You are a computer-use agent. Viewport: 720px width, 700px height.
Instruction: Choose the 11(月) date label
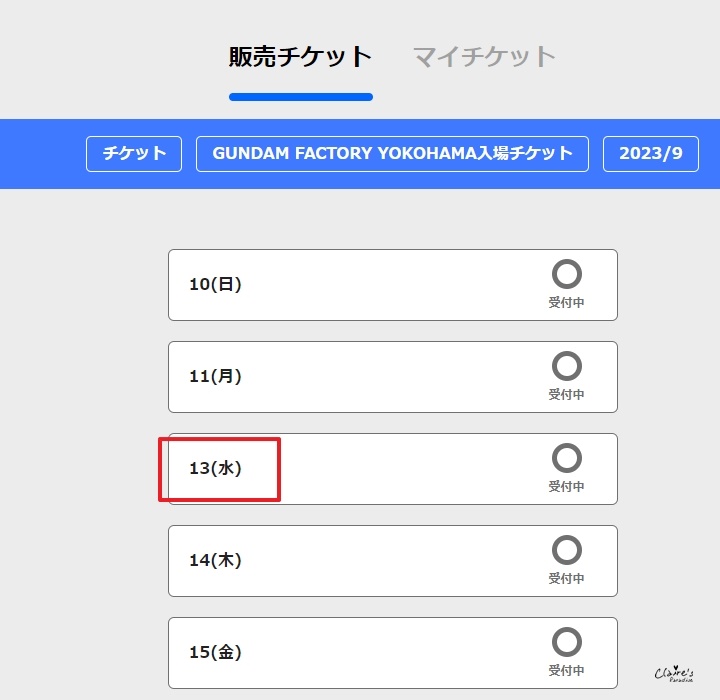click(x=215, y=377)
